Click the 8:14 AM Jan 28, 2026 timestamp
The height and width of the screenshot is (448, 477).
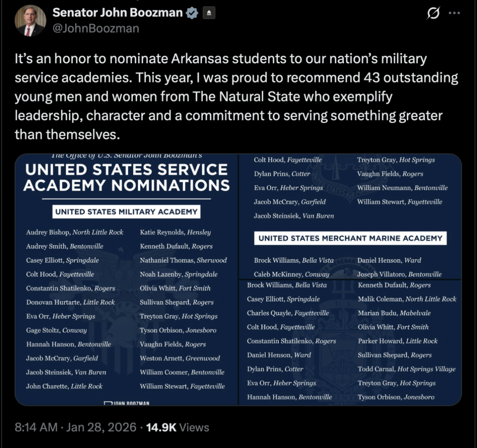(x=76, y=427)
